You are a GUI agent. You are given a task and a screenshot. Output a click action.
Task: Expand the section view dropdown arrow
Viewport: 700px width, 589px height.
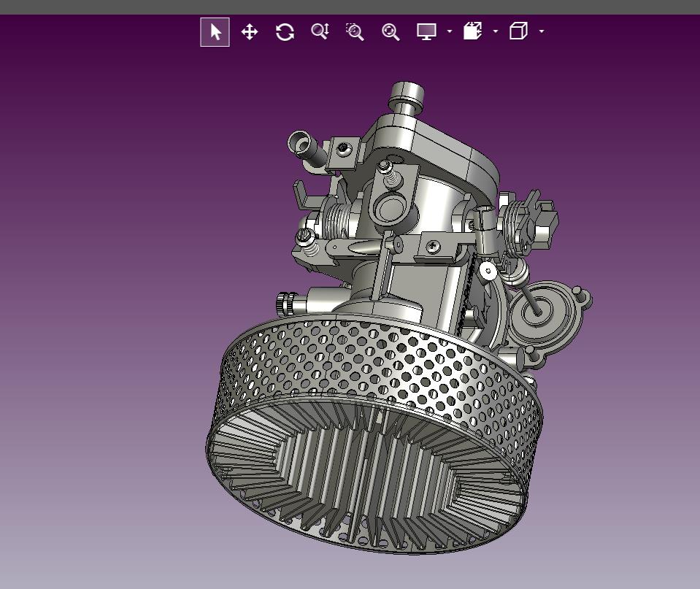(496, 31)
